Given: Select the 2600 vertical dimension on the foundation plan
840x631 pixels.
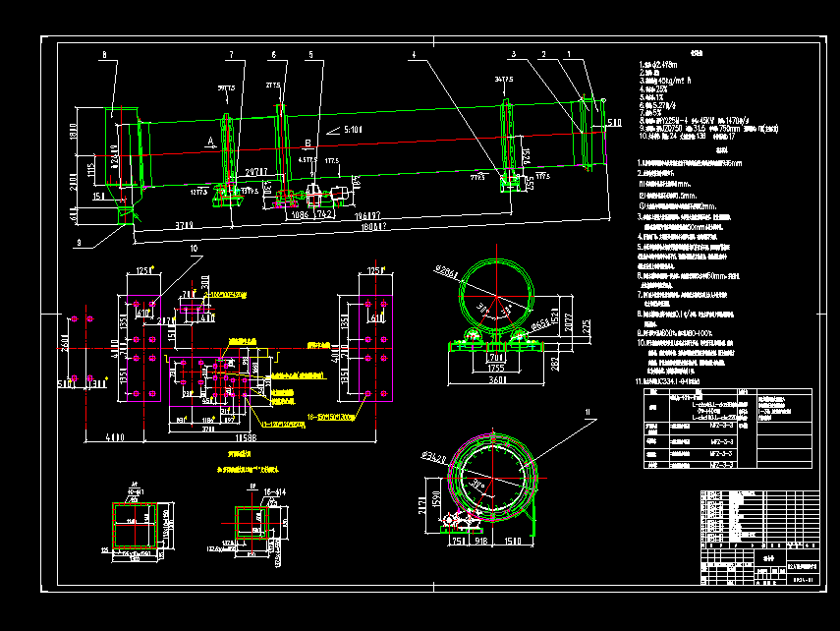Looking at the screenshot, I should tap(65, 343).
